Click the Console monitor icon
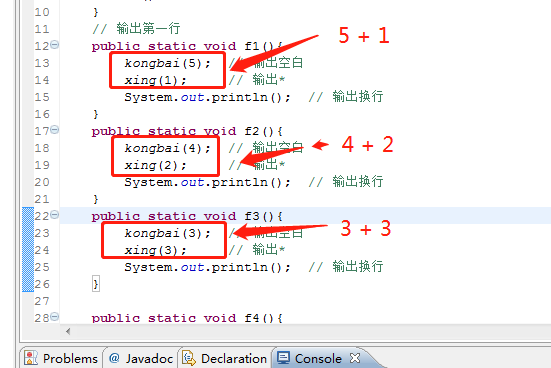Image resolution: width=551 pixels, height=368 pixels. 283,358
